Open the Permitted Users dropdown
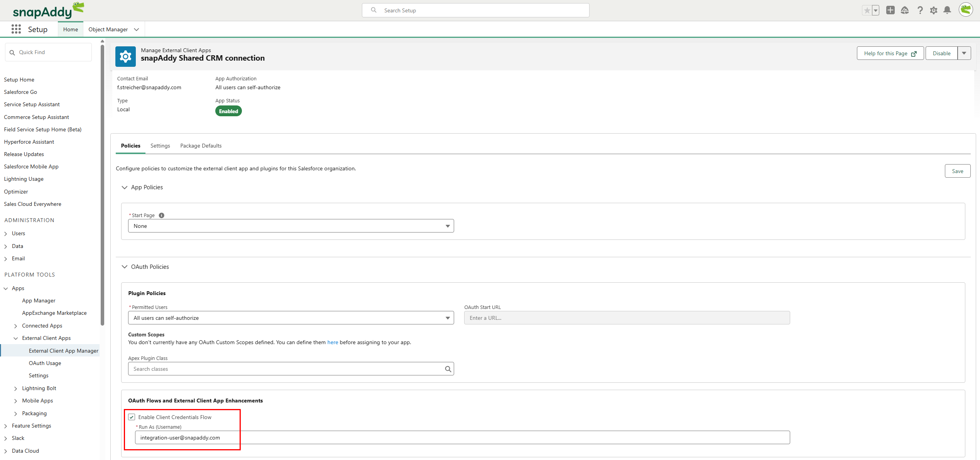This screenshot has width=980, height=460. [291, 318]
